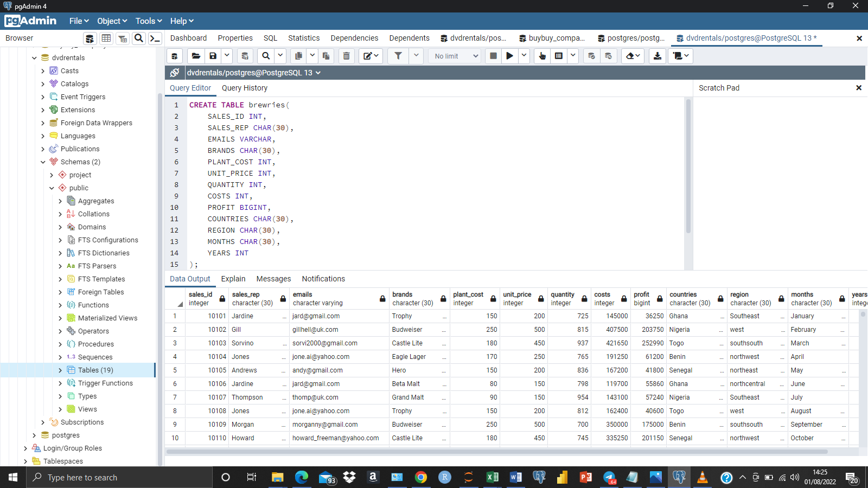
Task: Open Excel from the taskbar
Action: click(x=493, y=478)
